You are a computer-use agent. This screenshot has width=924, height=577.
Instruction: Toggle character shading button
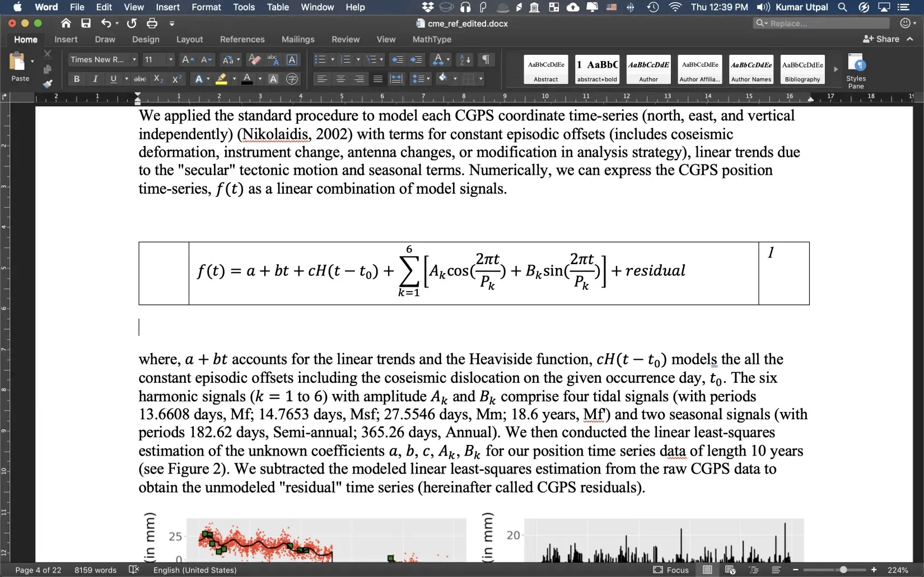pos(273,79)
